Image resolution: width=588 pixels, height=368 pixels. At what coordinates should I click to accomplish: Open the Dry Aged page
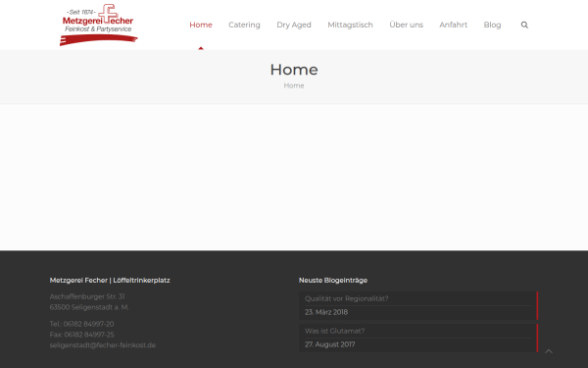[294, 25]
